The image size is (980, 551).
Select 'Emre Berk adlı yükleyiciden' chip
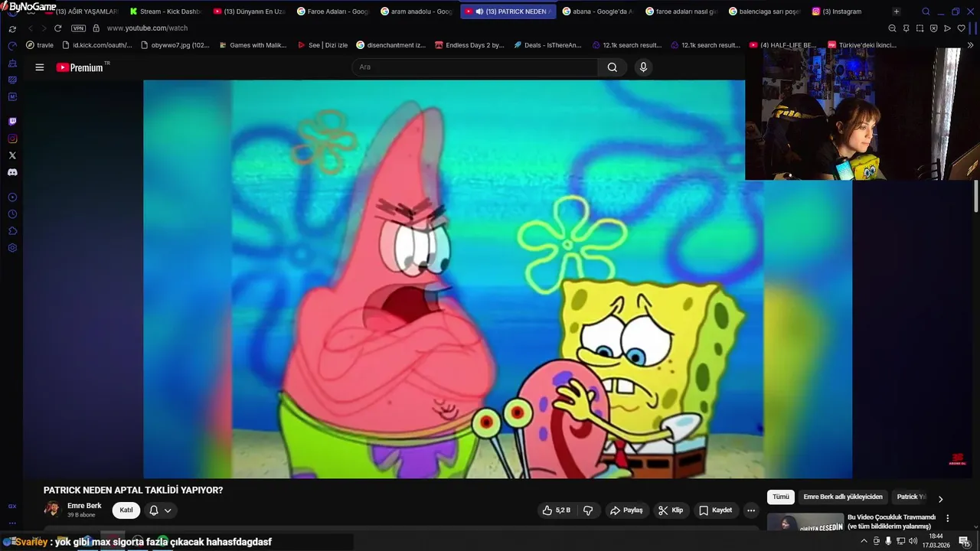pos(843,497)
